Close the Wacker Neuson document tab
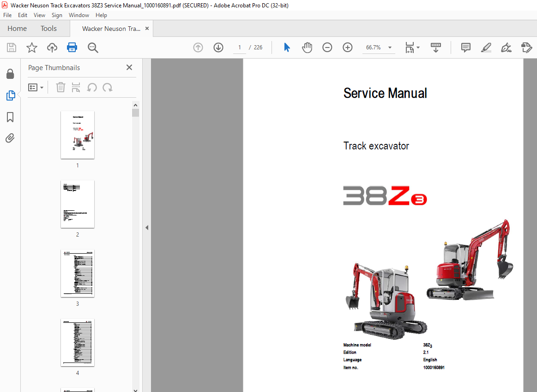The image size is (537, 392). click(147, 29)
